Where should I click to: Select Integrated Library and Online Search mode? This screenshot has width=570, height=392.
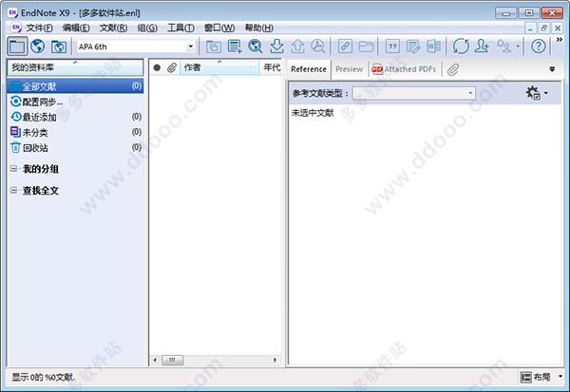tap(59, 47)
